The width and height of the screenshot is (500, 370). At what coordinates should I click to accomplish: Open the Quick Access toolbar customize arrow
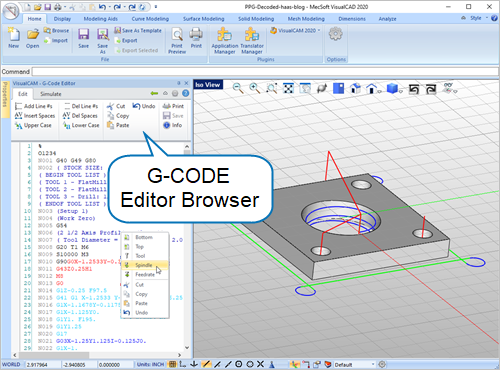[156, 7]
